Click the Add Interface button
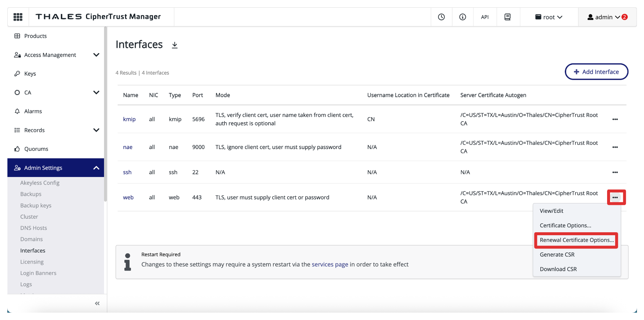 coord(596,72)
